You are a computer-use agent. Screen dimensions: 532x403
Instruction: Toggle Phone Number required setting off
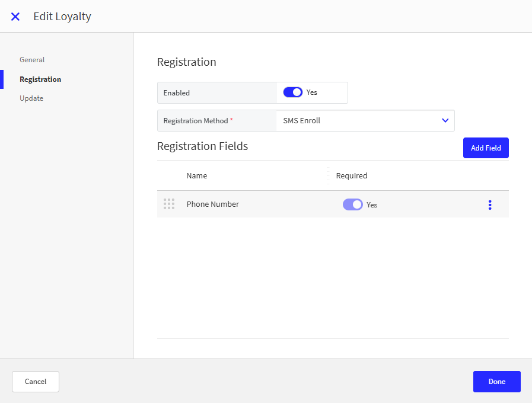[x=352, y=204]
